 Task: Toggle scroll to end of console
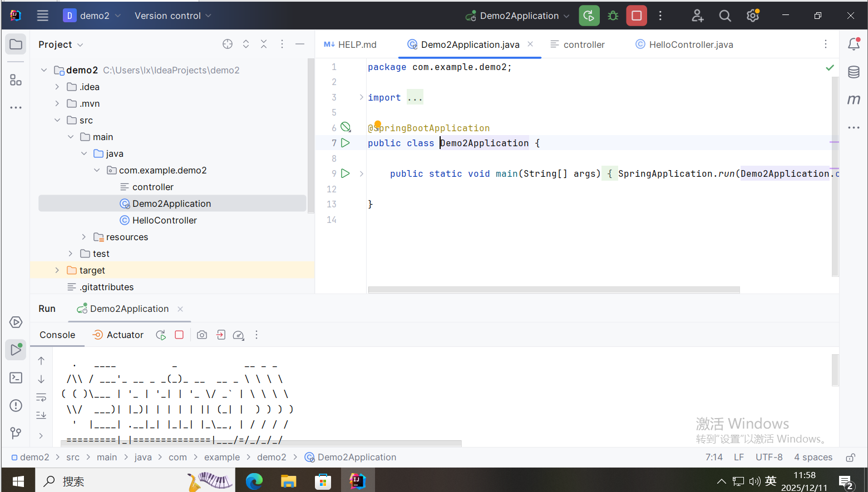pos(41,415)
